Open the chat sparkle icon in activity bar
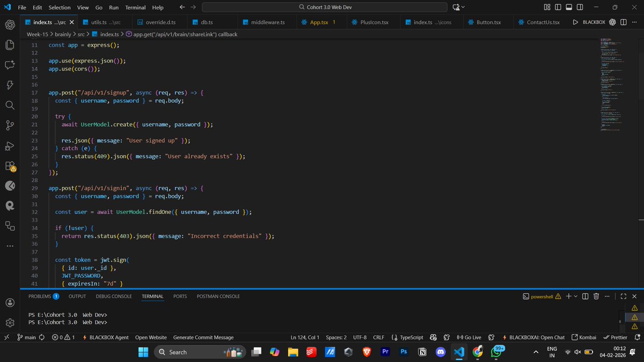This screenshot has width=644, height=362. point(10,65)
